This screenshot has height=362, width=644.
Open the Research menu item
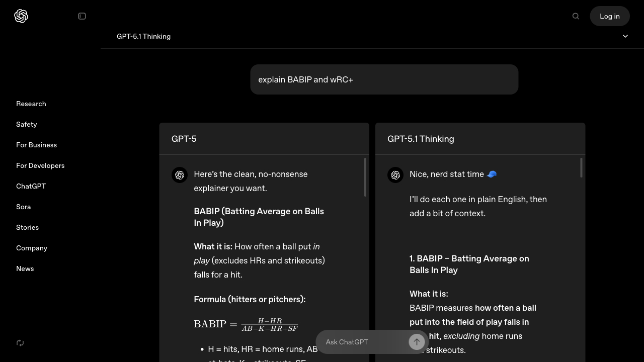pyautogui.click(x=31, y=104)
